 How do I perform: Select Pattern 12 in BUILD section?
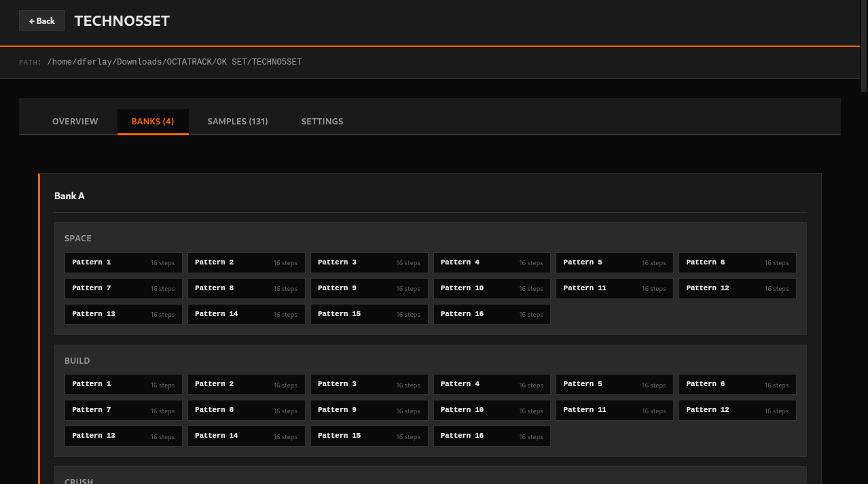[x=737, y=411]
